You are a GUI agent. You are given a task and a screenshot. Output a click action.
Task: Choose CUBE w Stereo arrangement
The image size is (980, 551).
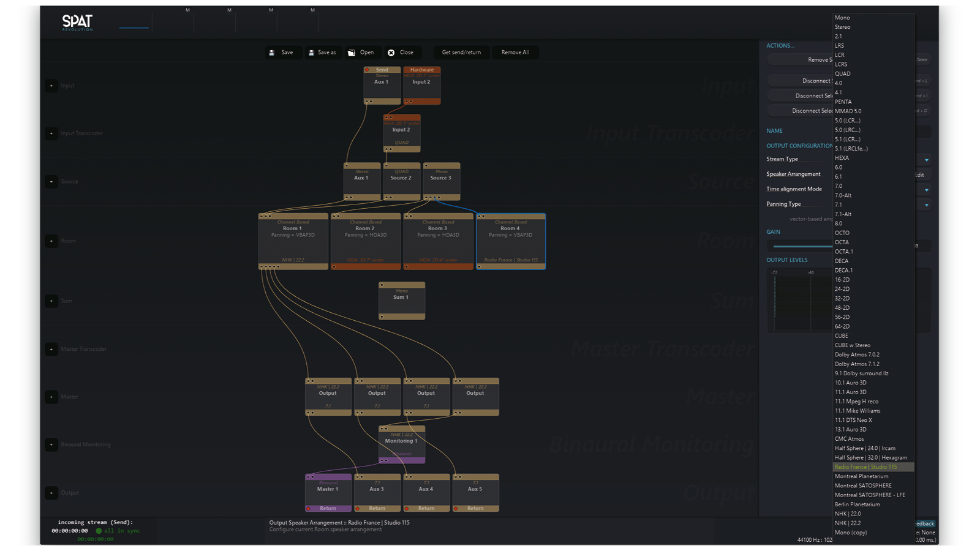pyautogui.click(x=873, y=345)
